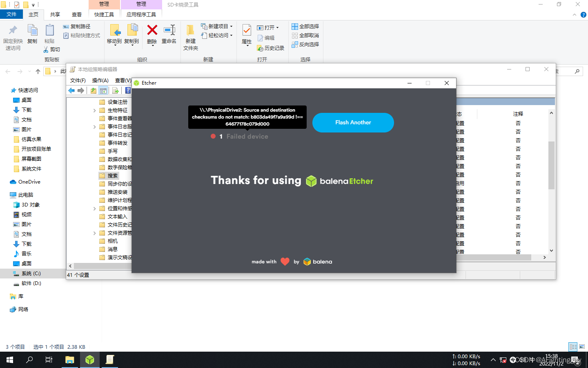Click the back arrow in Group Policy Editor
Viewport: 588px width, 368px height.
pyautogui.click(x=71, y=90)
